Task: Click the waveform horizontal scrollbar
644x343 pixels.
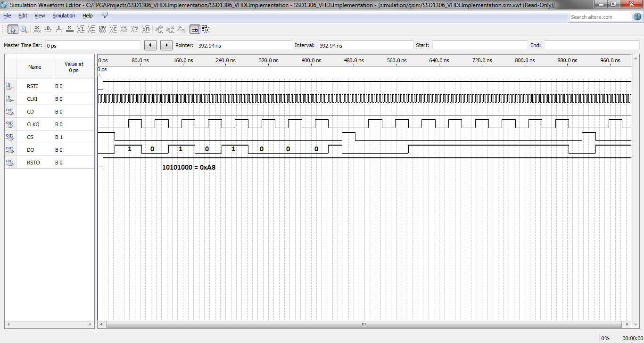Action: point(363,325)
